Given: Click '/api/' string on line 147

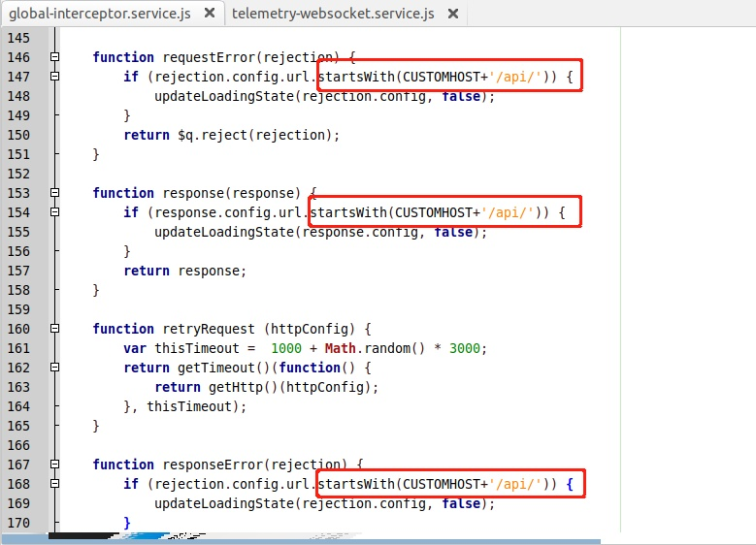Looking at the screenshot, I should pos(515,77).
